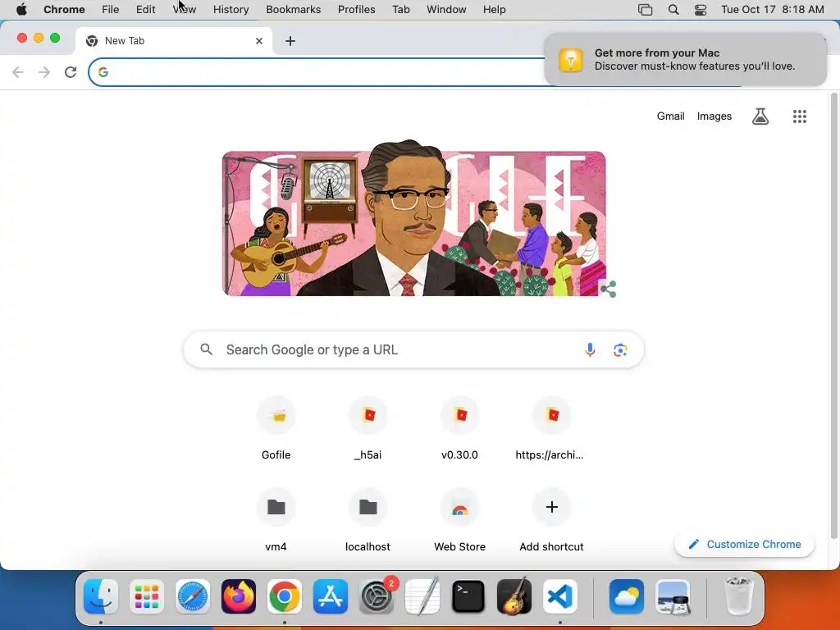Click the back navigation arrow

click(x=18, y=72)
